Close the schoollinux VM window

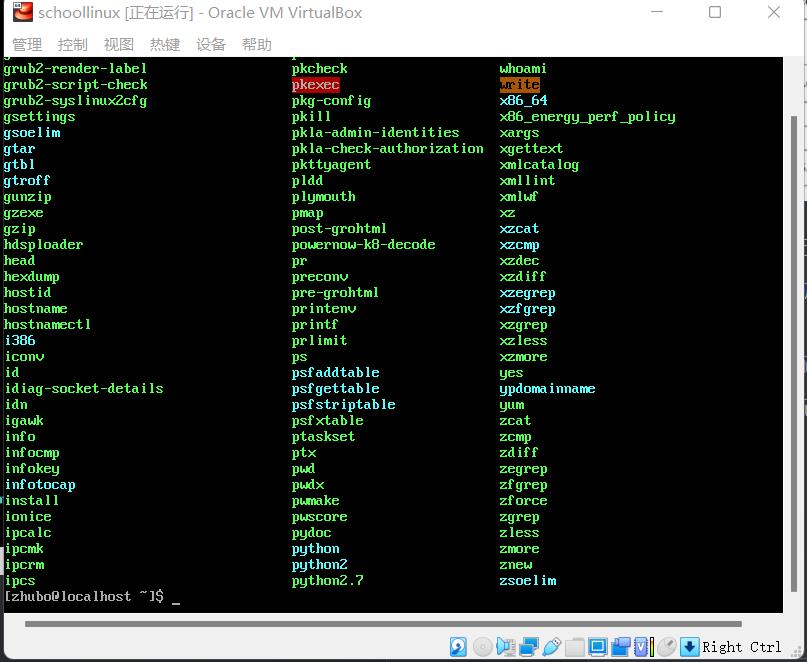774,12
